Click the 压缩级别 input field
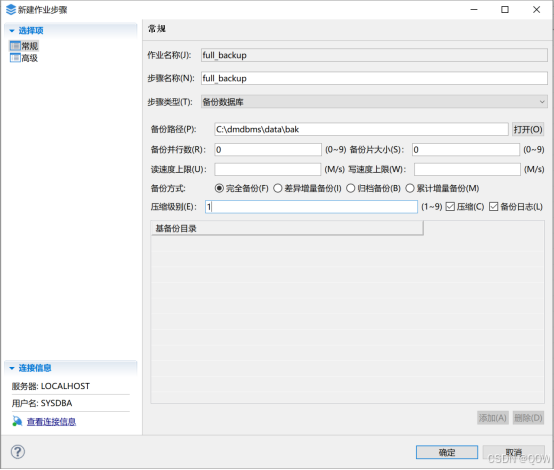554x470 pixels. pyautogui.click(x=311, y=207)
